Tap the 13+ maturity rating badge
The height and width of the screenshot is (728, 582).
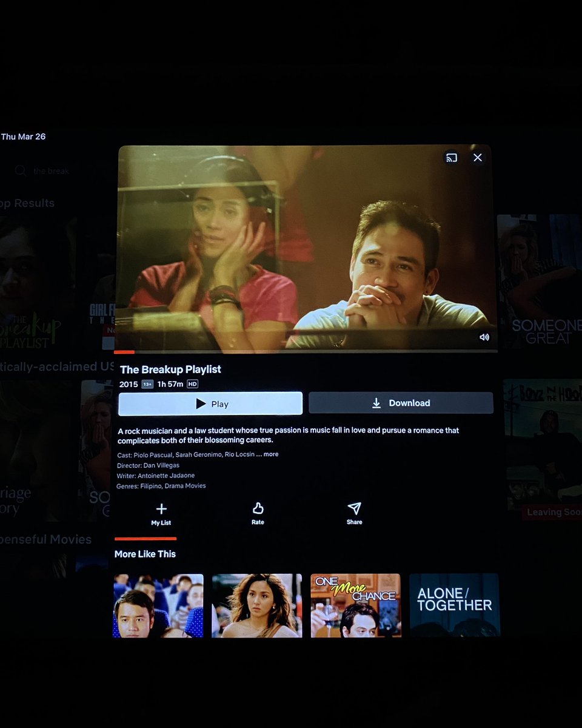(147, 385)
